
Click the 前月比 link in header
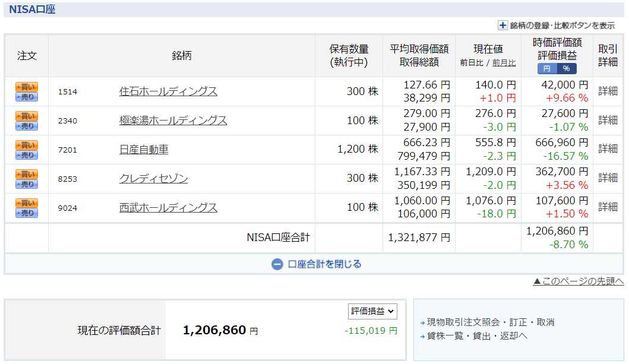coord(504,63)
